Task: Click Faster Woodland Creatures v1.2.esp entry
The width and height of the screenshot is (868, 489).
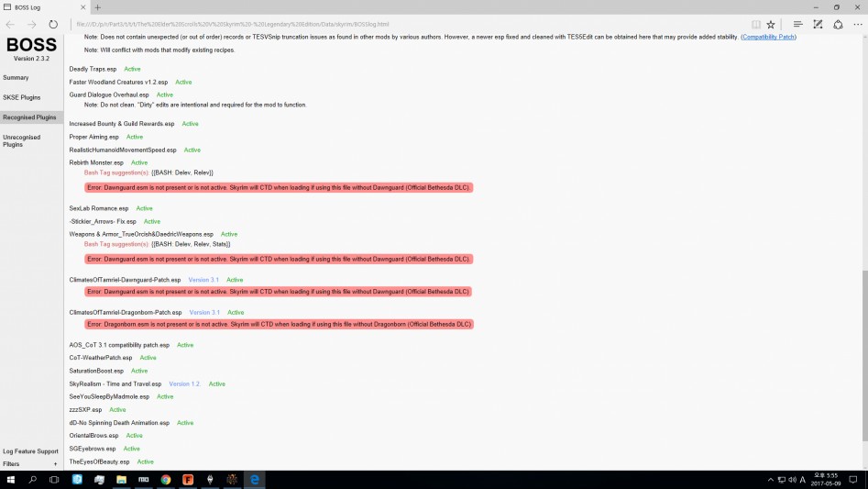Action: 118,82
